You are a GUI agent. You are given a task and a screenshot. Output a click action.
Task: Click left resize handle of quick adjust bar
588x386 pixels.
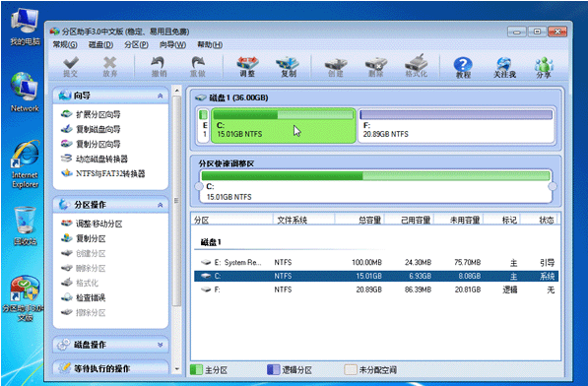coord(198,186)
